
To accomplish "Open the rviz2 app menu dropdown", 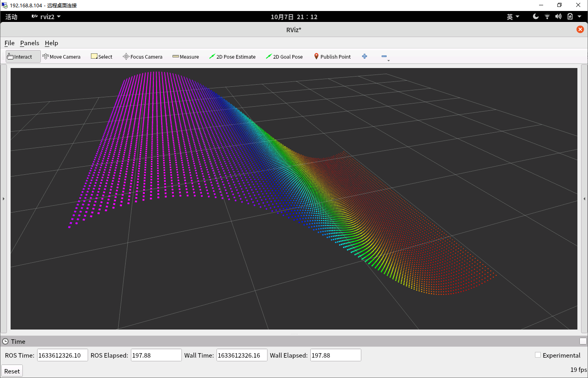I will [x=46, y=17].
